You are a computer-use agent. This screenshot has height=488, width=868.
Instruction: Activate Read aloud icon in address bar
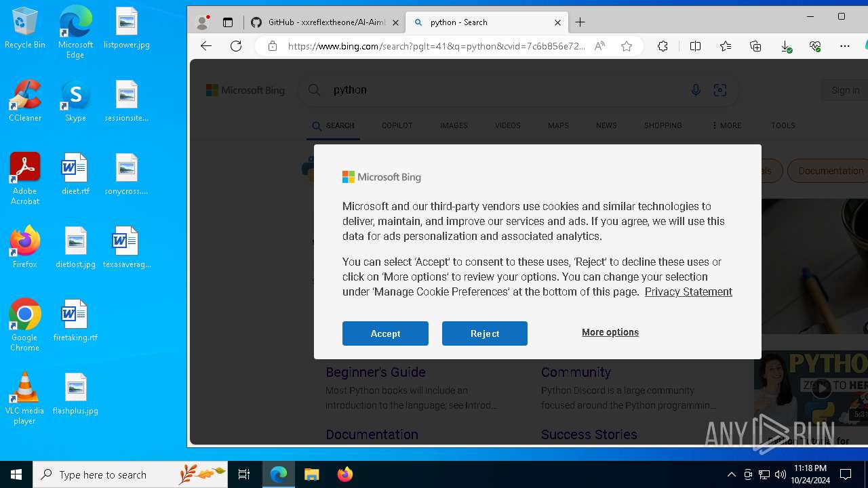point(599,46)
